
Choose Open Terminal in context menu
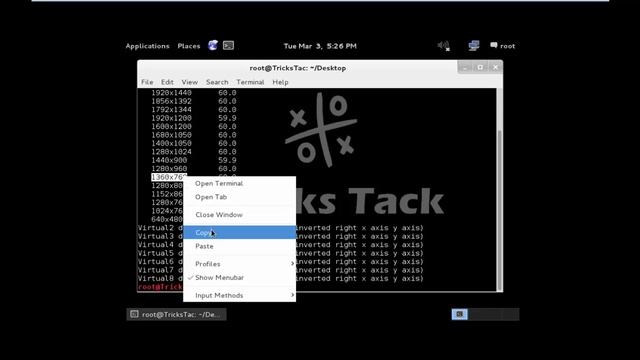(240, 183)
